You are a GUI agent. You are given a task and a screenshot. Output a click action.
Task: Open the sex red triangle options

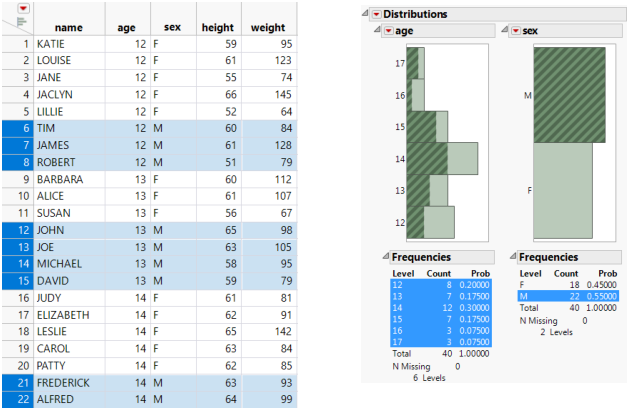(517, 31)
